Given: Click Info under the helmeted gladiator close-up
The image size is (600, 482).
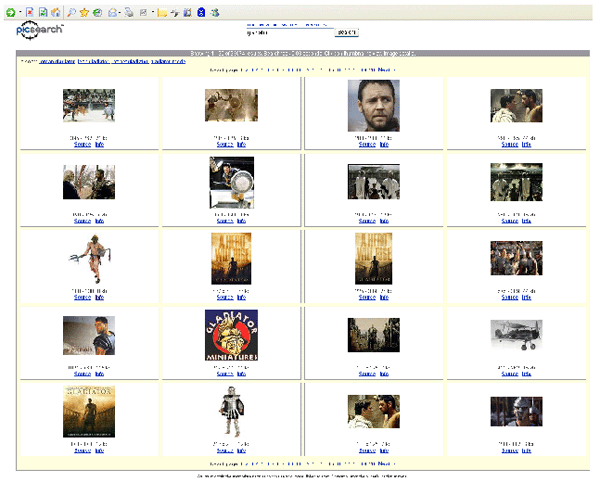Looking at the screenshot, I should click(527, 450).
